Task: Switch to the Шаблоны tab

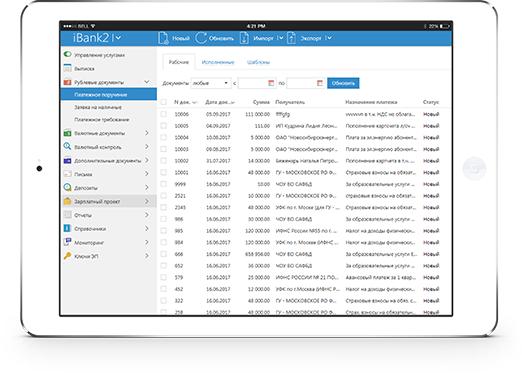Action: (258, 62)
